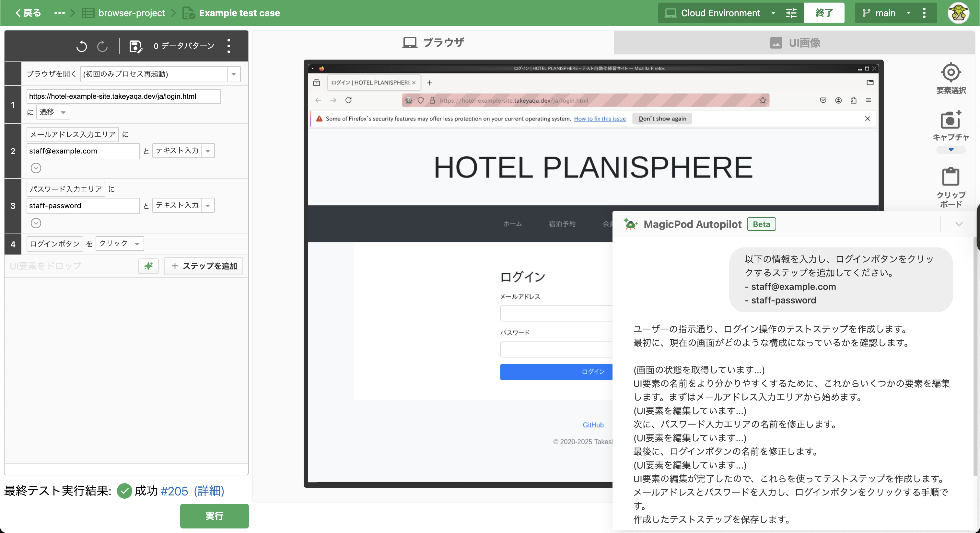Open a new Firefox tab

[x=429, y=83]
